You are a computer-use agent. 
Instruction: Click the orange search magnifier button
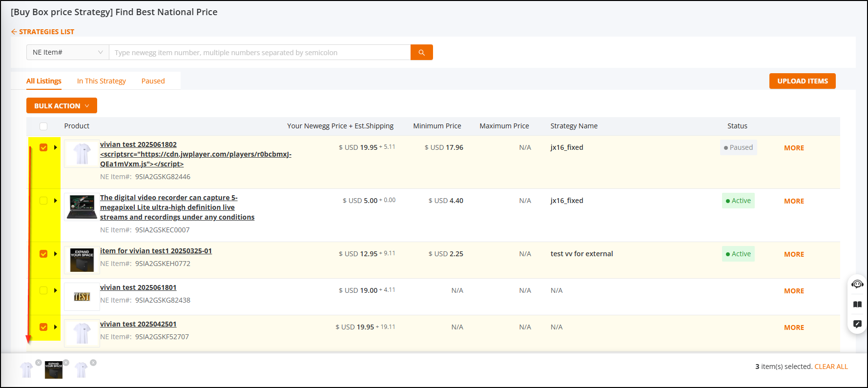coord(422,52)
